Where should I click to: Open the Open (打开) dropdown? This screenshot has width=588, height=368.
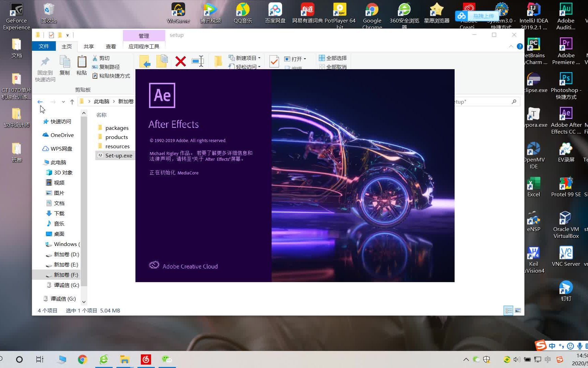click(295, 59)
